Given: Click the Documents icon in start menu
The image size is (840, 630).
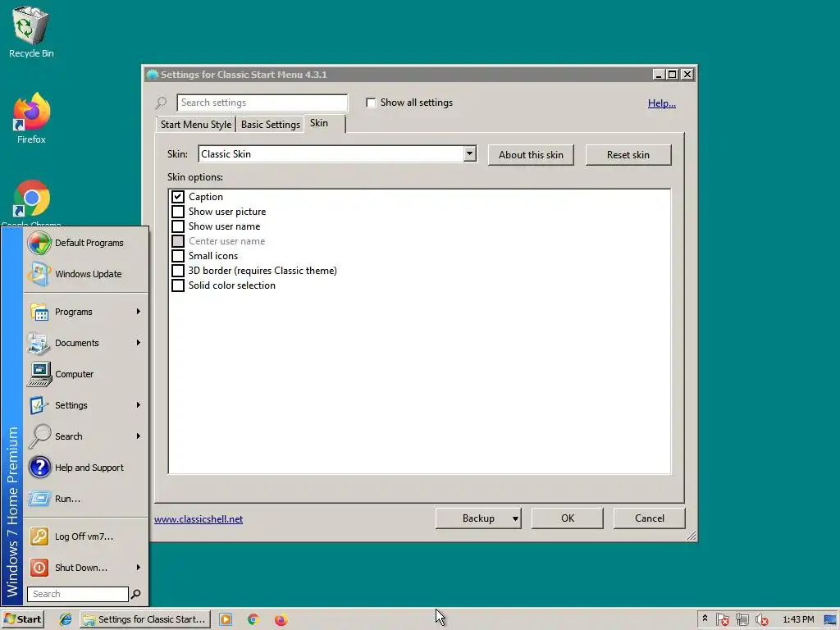Looking at the screenshot, I should (39, 343).
